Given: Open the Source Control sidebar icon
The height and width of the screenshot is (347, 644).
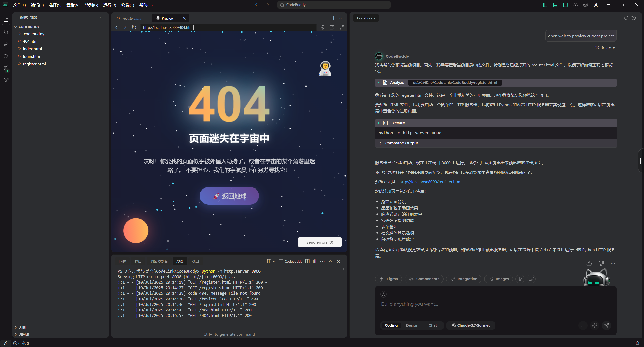Looking at the screenshot, I should click(x=6, y=44).
